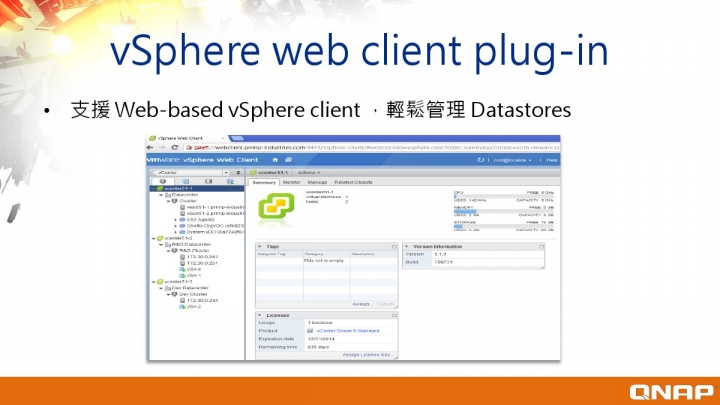Close the vSphere Web Client browser tab
The height and width of the screenshot is (405, 720).
click(223, 138)
